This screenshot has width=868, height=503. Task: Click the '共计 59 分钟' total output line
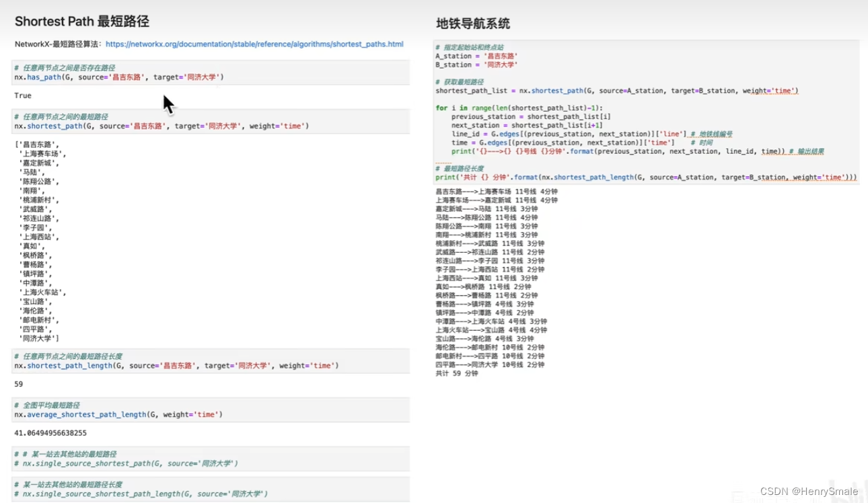(x=457, y=373)
